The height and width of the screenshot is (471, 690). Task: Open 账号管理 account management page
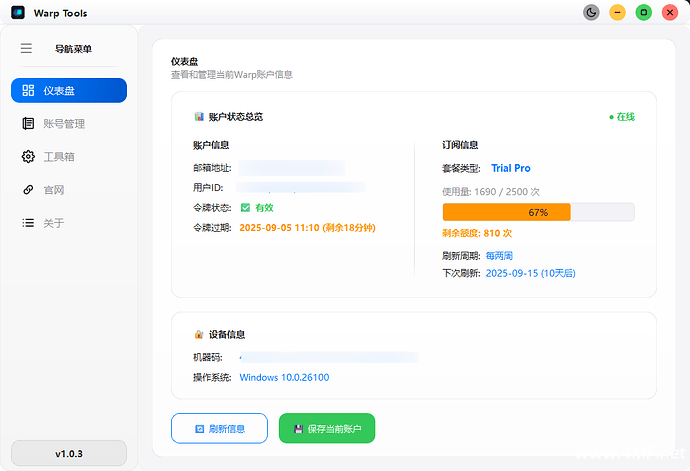(63, 124)
